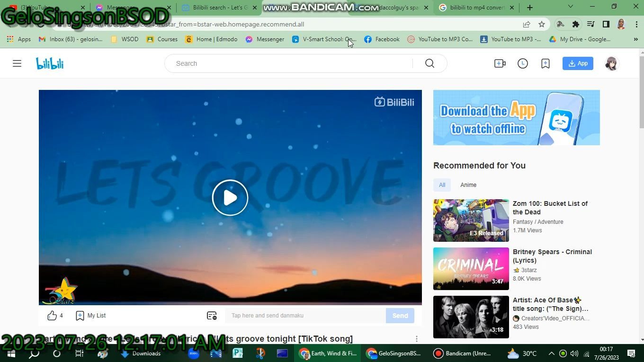This screenshot has height=362, width=644.
Task: Open the Download the App banner
Action: point(517,117)
